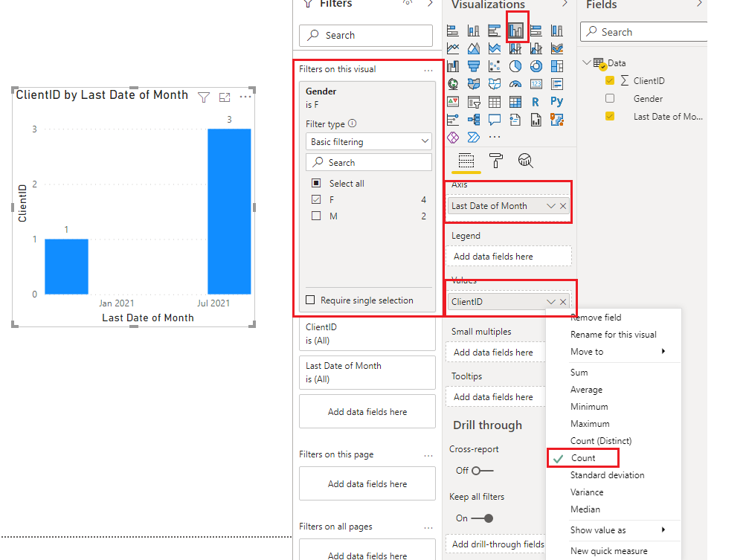746x560 pixels.
Task: Expand the ClientID is (All) filter card
Action: (x=367, y=334)
